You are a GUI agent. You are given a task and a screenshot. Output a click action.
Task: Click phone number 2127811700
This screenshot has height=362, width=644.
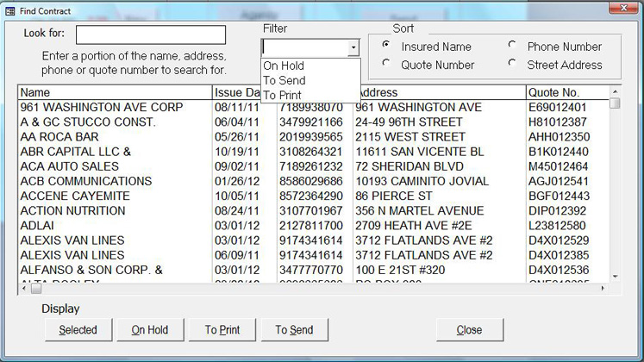coord(311,226)
